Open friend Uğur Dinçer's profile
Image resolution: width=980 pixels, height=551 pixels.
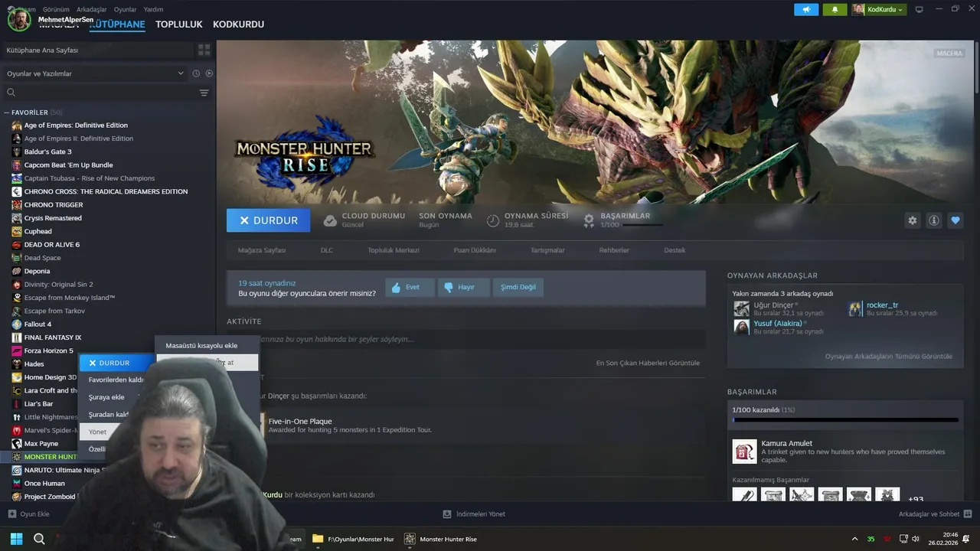774,305
